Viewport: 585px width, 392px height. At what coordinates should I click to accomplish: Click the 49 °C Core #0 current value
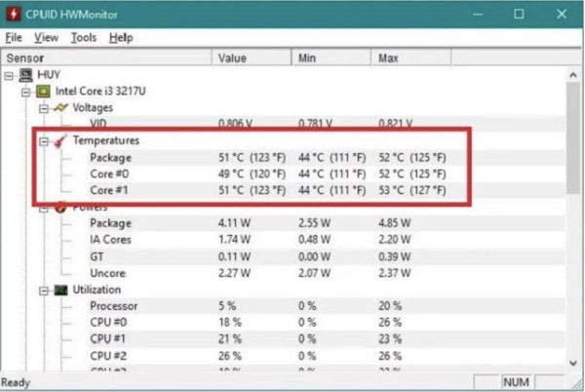[252, 175]
